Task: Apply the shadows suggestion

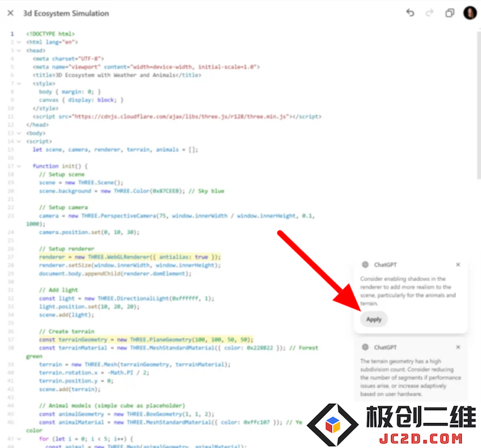Action: pos(374,319)
